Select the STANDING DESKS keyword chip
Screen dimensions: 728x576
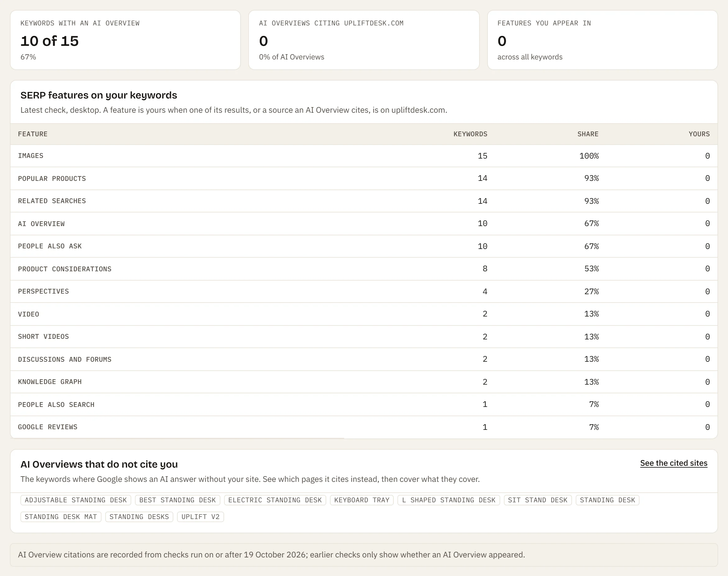pyautogui.click(x=139, y=517)
